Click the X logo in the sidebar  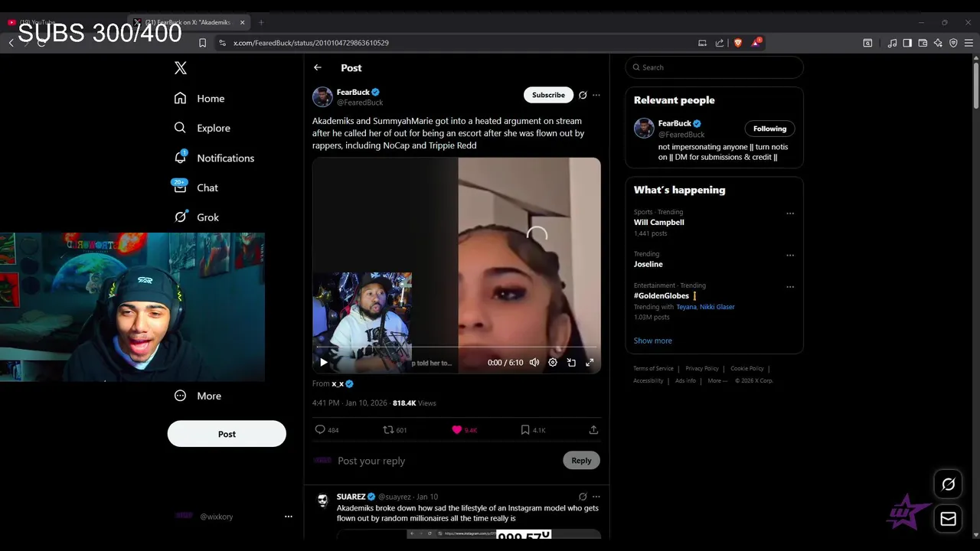(x=181, y=68)
